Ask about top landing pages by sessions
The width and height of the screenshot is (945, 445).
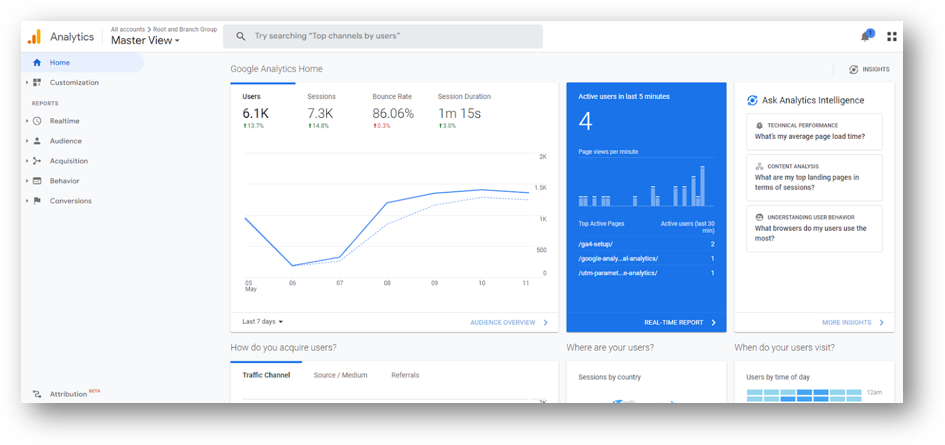coord(814,177)
